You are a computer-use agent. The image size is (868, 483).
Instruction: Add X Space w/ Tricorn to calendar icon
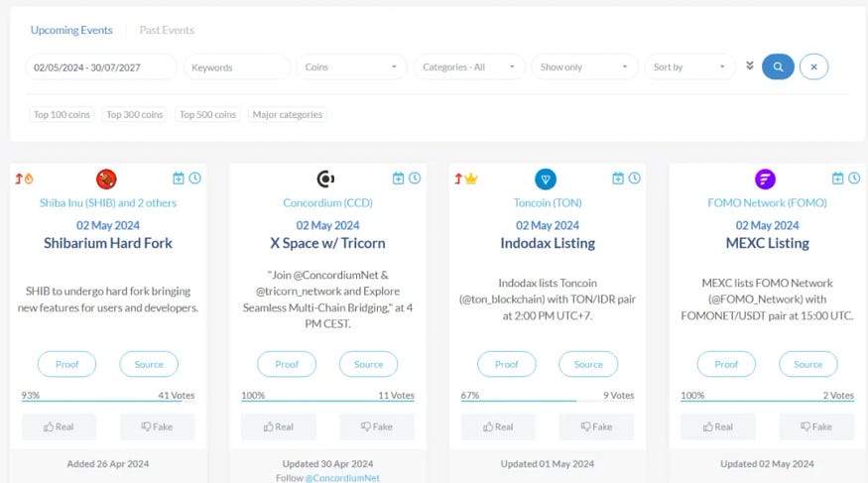coord(398,179)
